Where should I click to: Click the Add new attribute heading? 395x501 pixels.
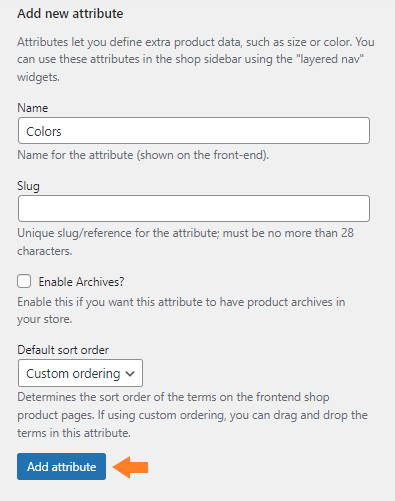click(x=70, y=14)
